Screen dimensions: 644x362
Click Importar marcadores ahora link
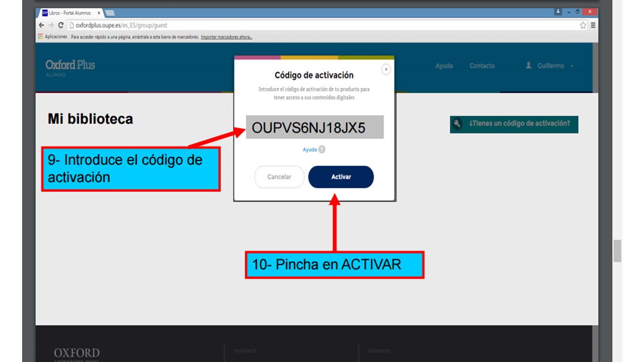[x=226, y=37]
